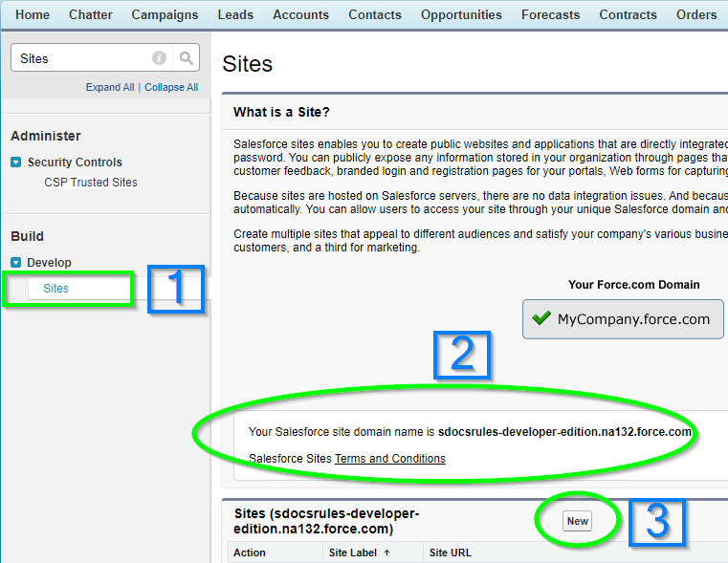Click the Sites page title

(x=247, y=64)
